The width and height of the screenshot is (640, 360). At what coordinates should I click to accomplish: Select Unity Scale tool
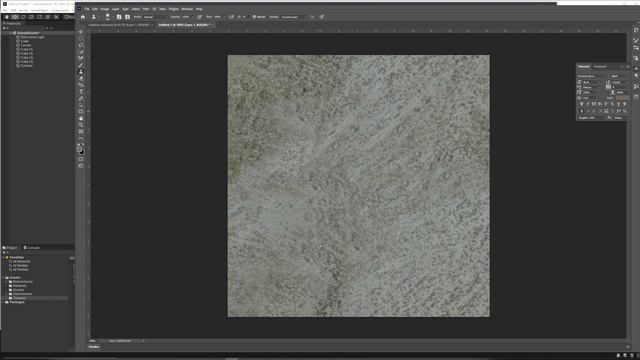pyautogui.click(x=31, y=17)
